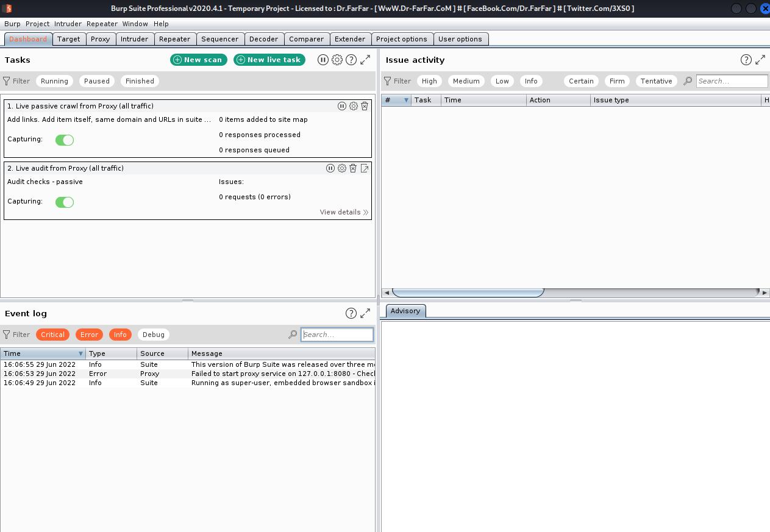Viewport: 770px width, 532px height.
Task: Open the User options tab
Action: coord(460,39)
